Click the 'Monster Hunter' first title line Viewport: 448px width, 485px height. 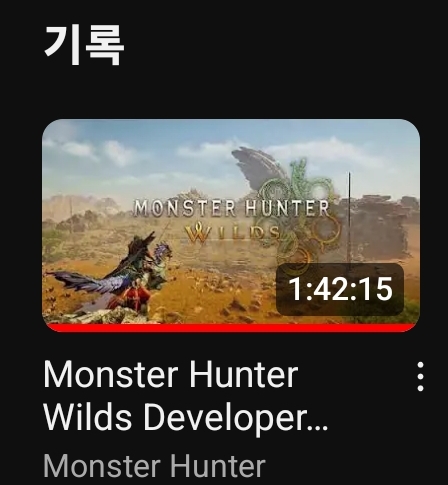click(171, 375)
